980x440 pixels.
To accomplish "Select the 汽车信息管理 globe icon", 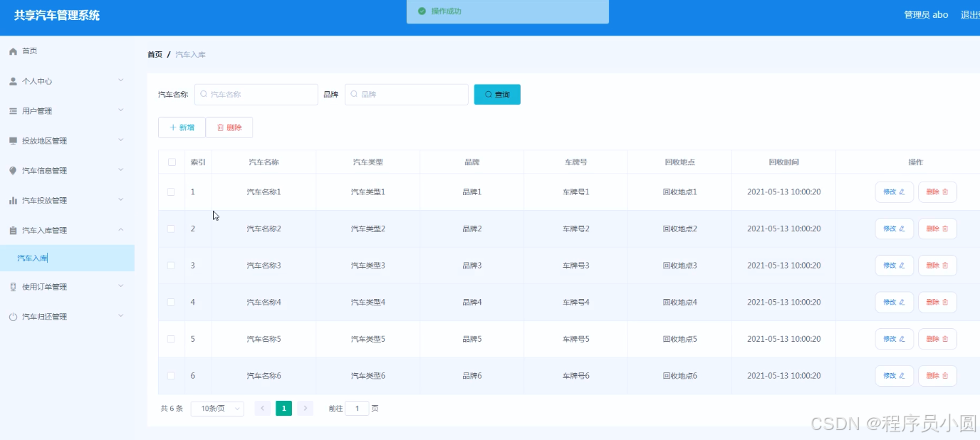I will [x=13, y=169].
